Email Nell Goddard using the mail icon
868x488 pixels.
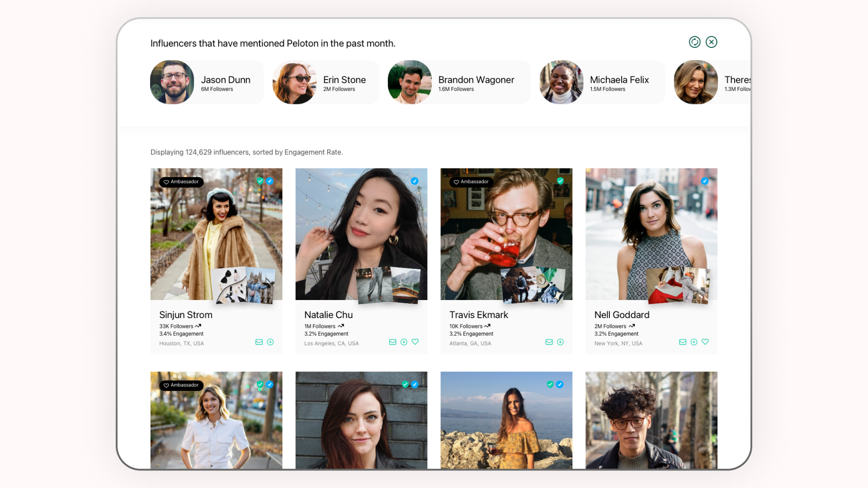click(683, 342)
